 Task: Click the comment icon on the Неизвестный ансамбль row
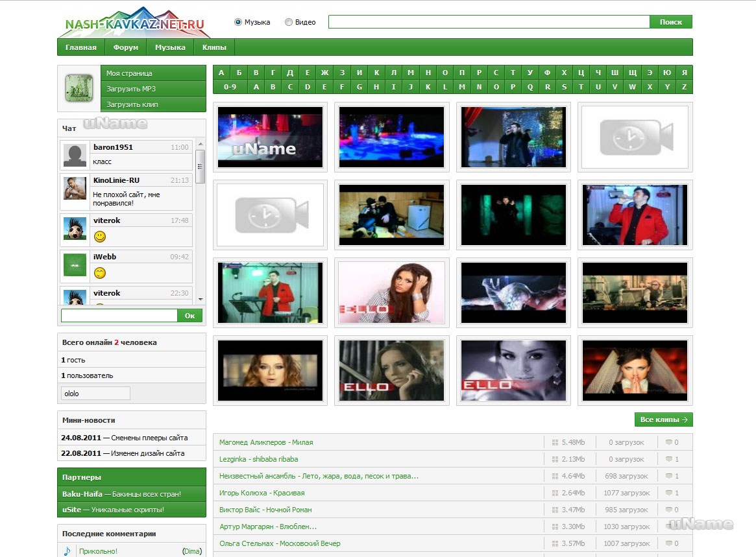669,476
